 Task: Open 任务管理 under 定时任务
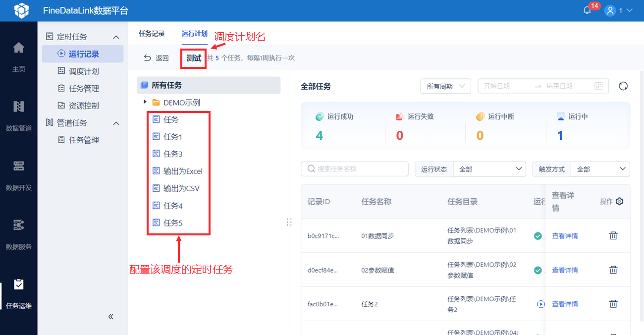coord(83,89)
